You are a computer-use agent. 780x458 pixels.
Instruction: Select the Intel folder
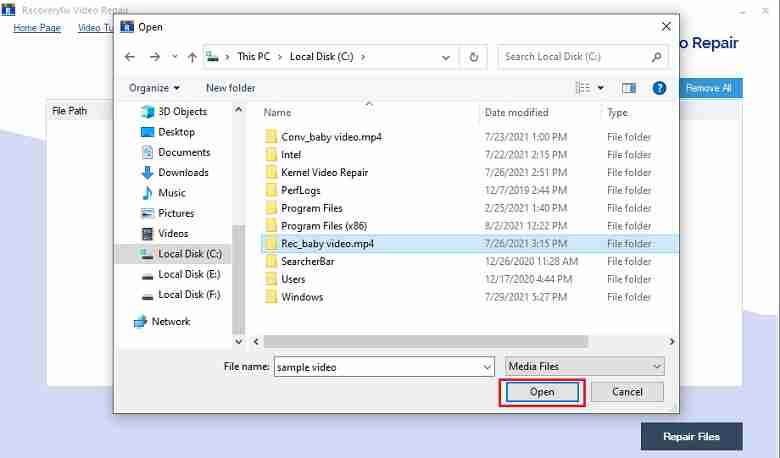coord(291,155)
